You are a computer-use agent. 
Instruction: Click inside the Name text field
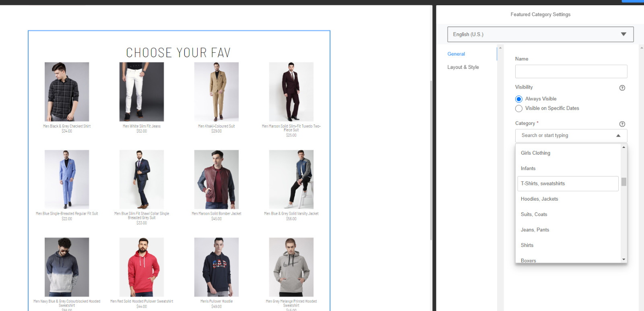coord(571,72)
